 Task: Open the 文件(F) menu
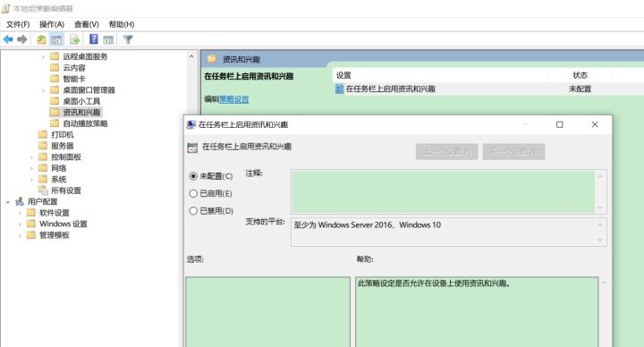point(18,24)
